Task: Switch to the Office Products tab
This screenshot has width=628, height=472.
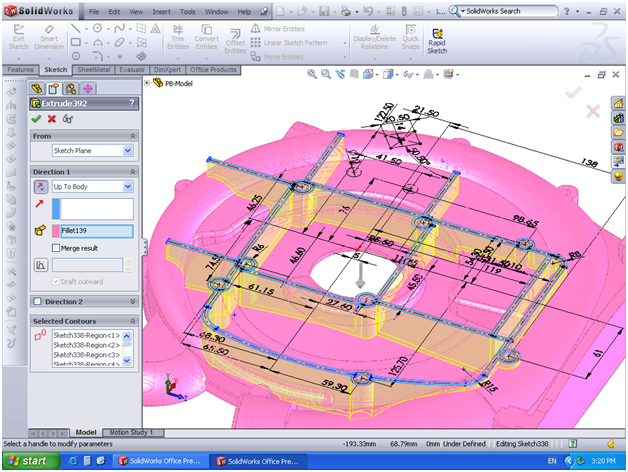Action: tap(213, 70)
